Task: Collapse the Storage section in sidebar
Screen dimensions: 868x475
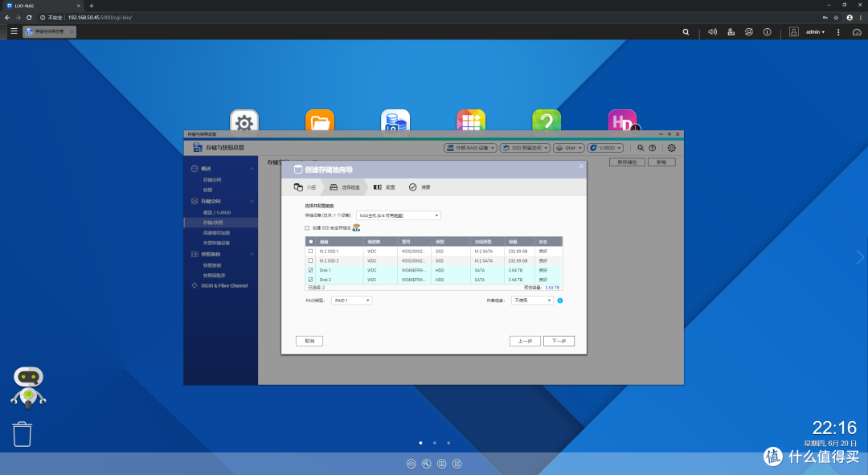Action: [252, 201]
